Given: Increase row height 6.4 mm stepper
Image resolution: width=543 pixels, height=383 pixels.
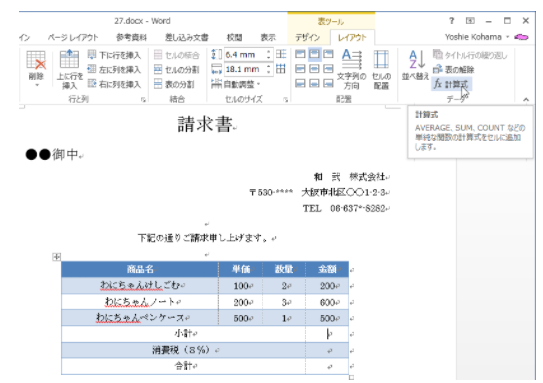Looking at the screenshot, I should coord(269,52).
